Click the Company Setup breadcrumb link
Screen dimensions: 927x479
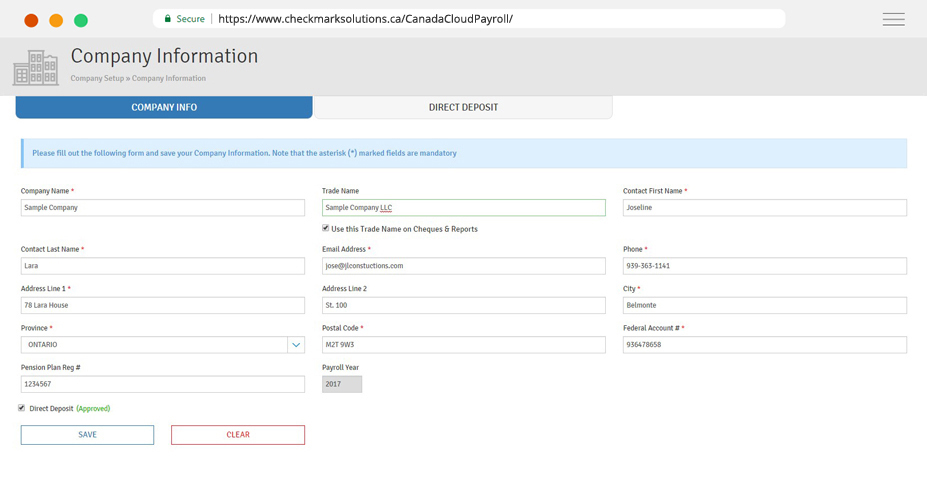pos(97,78)
